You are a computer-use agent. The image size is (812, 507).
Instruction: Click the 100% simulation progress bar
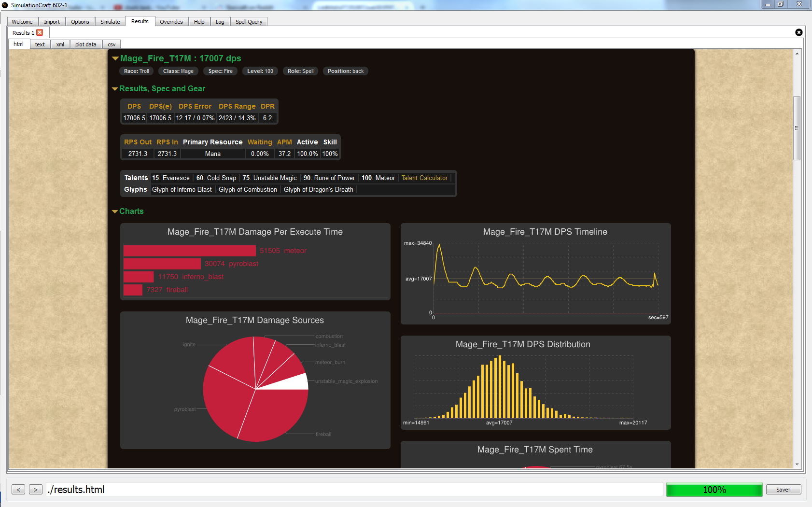coord(714,490)
